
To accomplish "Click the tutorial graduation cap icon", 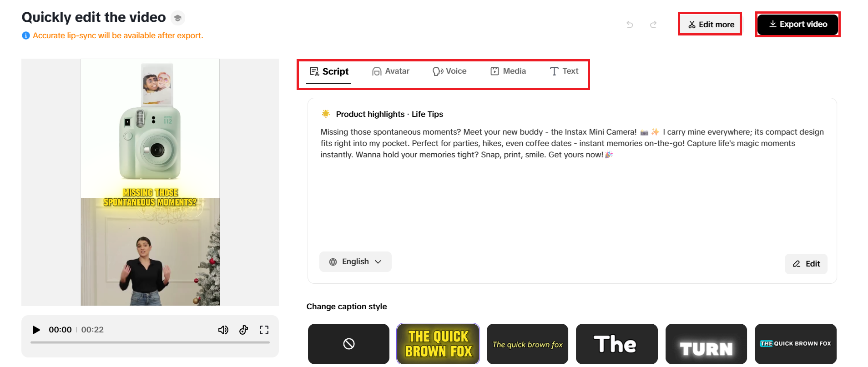I will [177, 18].
